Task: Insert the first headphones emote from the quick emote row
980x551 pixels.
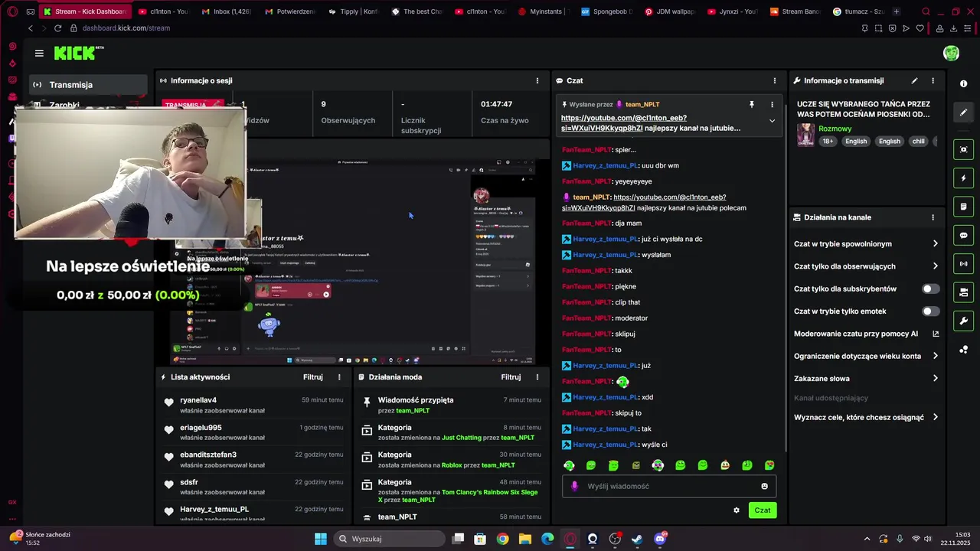Action: 569,465
